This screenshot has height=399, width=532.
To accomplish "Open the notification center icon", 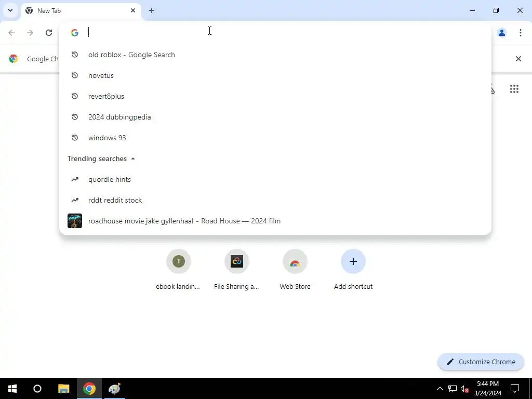I will (x=515, y=389).
